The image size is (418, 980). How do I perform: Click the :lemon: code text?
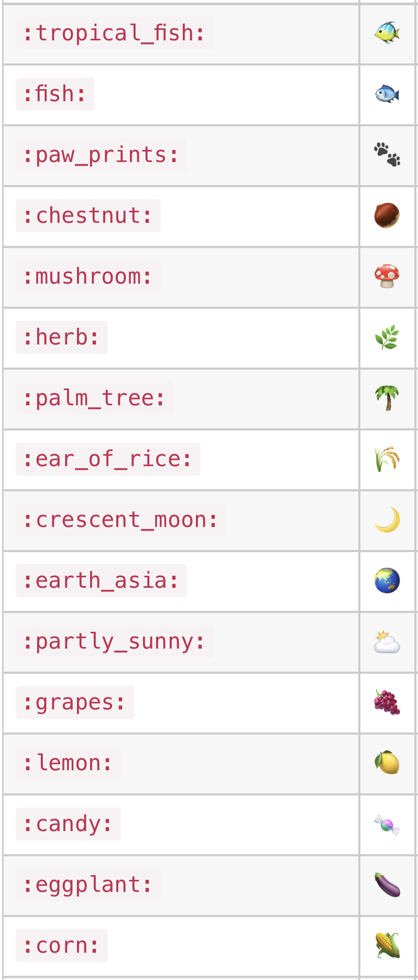68,763
